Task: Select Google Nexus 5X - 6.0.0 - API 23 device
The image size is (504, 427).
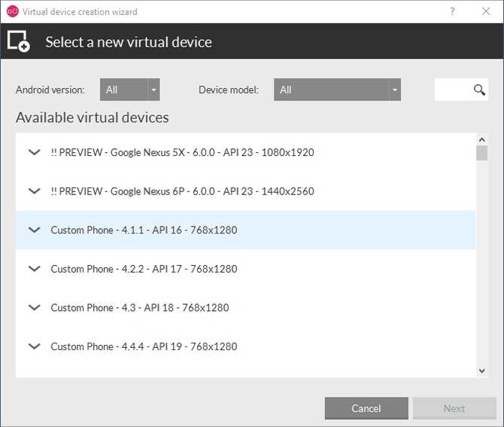Action: (x=245, y=152)
